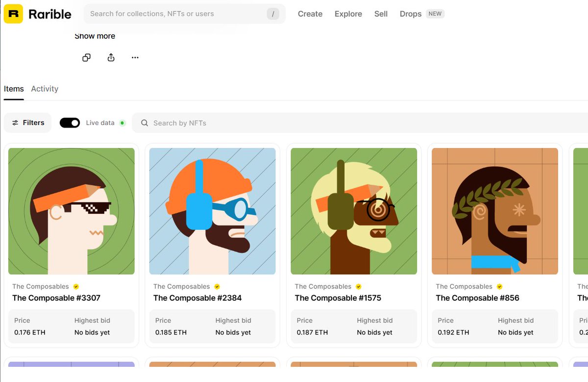This screenshot has height=382, width=588.
Task: Switch to the Activity tab
Action: (45, 89)
